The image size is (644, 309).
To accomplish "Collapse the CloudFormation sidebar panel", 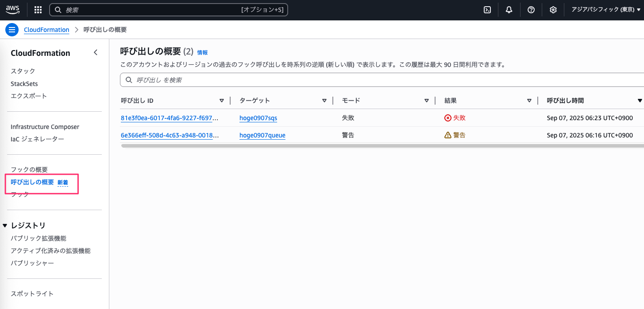I will point(96,52).
